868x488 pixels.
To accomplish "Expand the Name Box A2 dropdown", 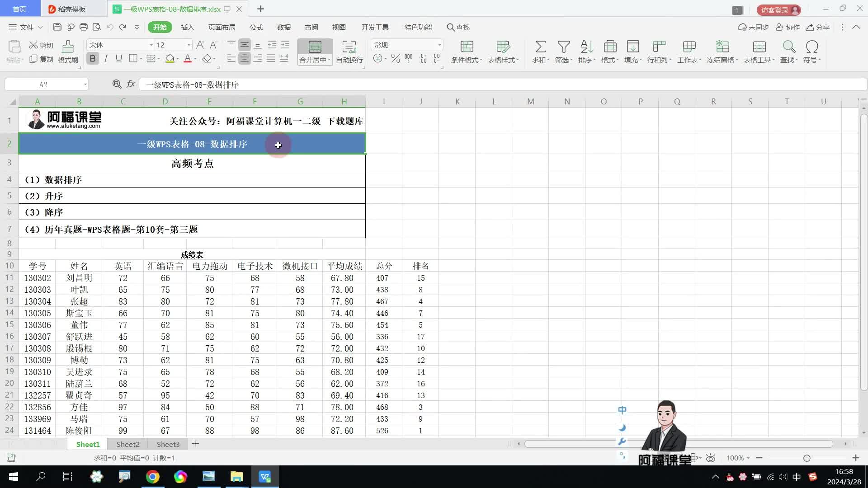I will pyautogui.click(x=85, y=84).
